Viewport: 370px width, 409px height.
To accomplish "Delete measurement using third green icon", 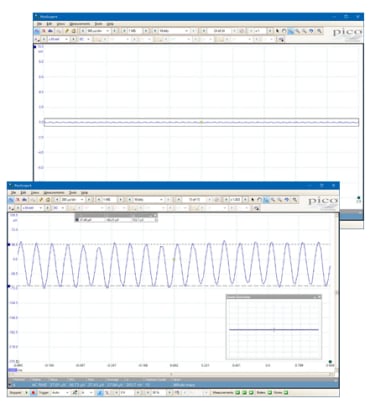I will pos(251,393).
